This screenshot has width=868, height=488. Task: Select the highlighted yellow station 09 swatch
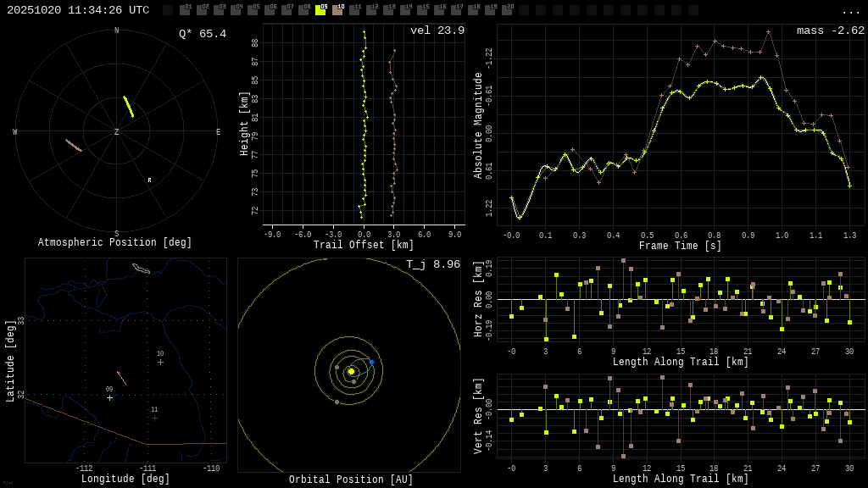(x=320, y=10)
